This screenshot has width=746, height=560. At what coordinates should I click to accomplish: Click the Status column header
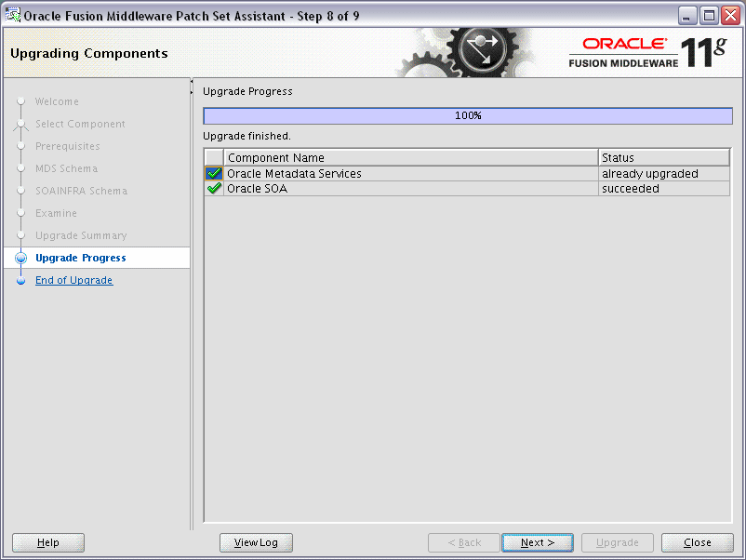point(664,157)
